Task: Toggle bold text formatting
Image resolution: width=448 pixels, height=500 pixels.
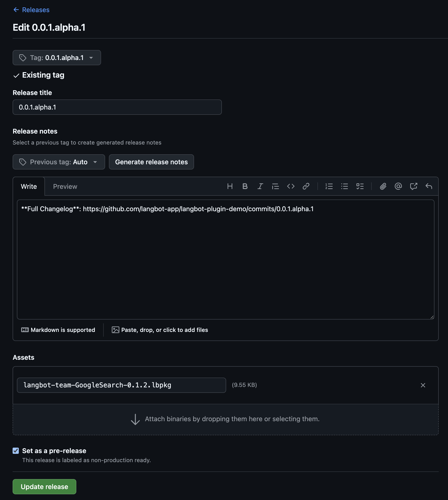Action: (x=245, y=186)
